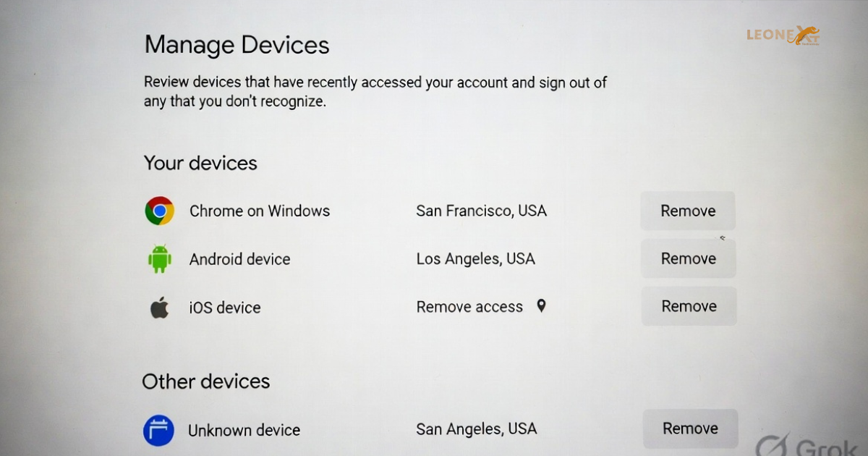Click the Chrome browser icon

159,211
